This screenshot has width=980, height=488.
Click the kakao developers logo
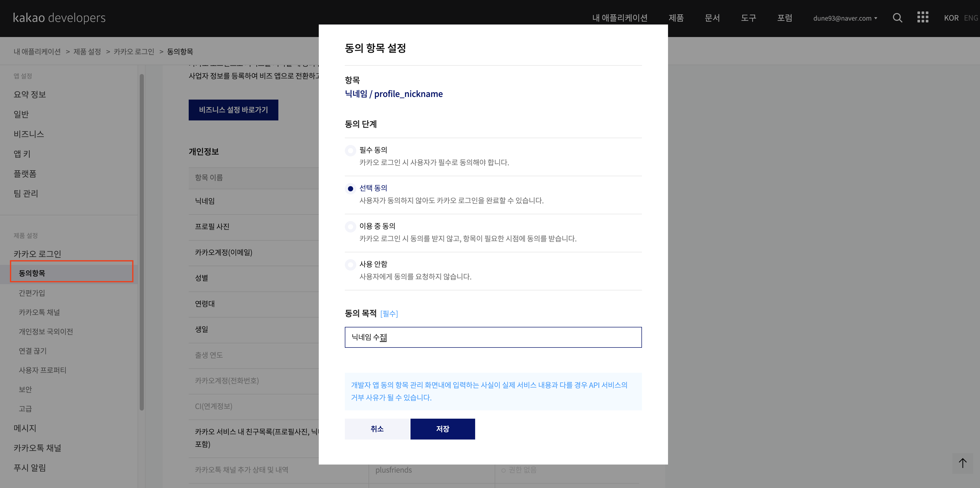[x=59, y=17]
